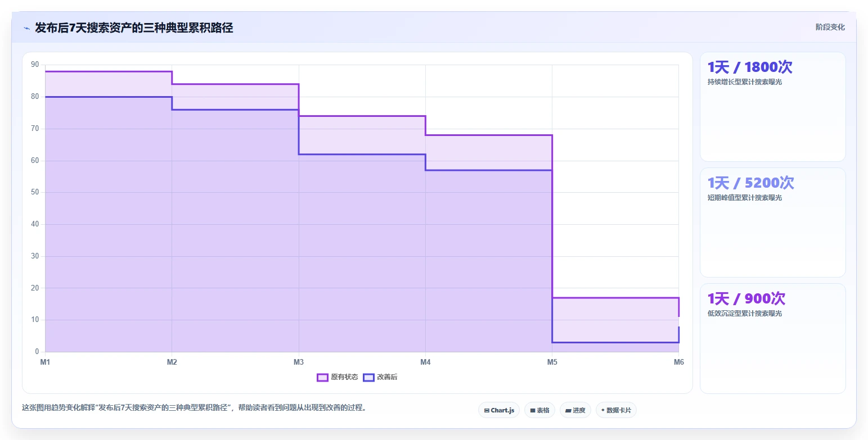Click the blue 改善后 legend color box
The height and width of the screenshot is (440, 868).
click(x=368, y=377)
